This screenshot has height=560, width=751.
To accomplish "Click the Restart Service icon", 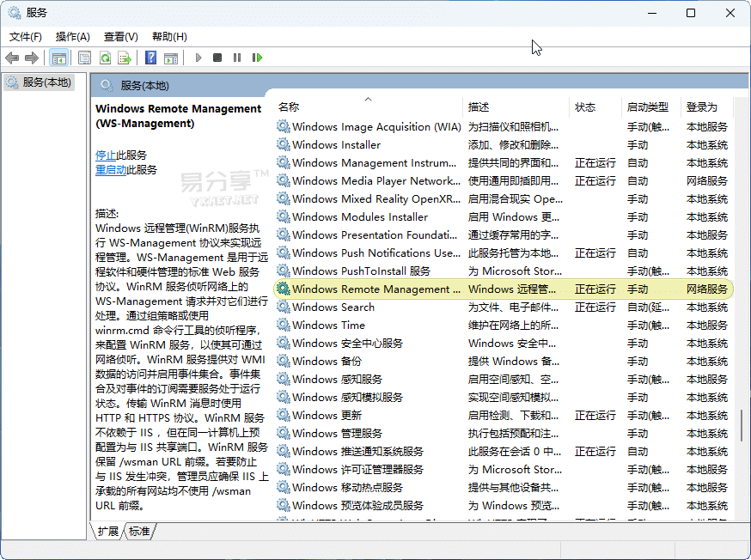I will click(x=257, y=58).
